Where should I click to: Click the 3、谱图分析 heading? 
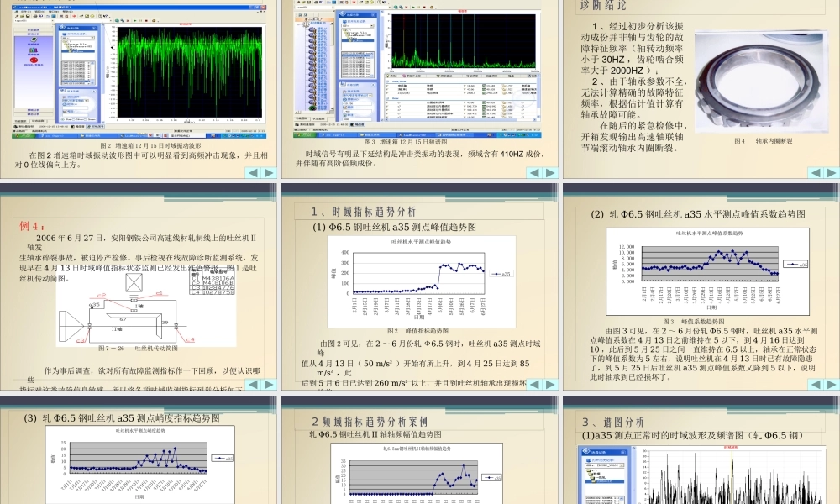point(613,422)
